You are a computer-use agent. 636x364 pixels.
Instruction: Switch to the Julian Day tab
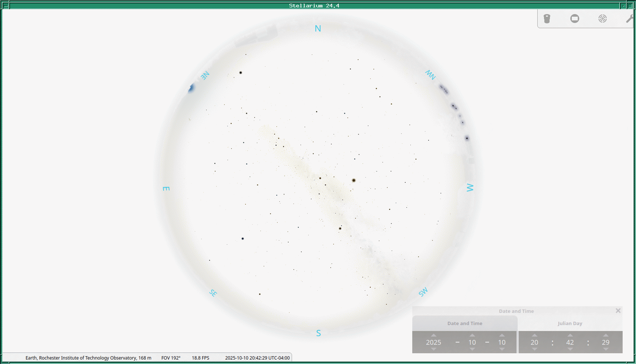(570, 323)
